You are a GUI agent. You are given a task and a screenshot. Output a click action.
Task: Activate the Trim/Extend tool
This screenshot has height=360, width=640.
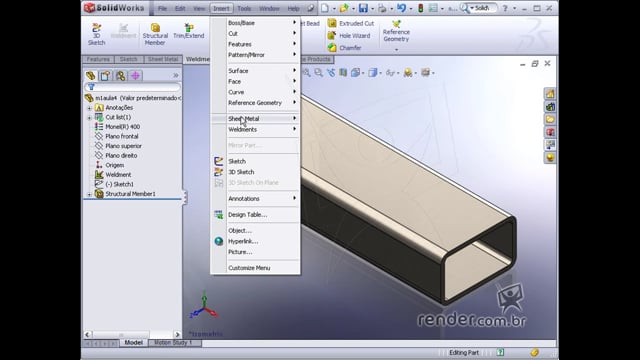pos(189,27)
